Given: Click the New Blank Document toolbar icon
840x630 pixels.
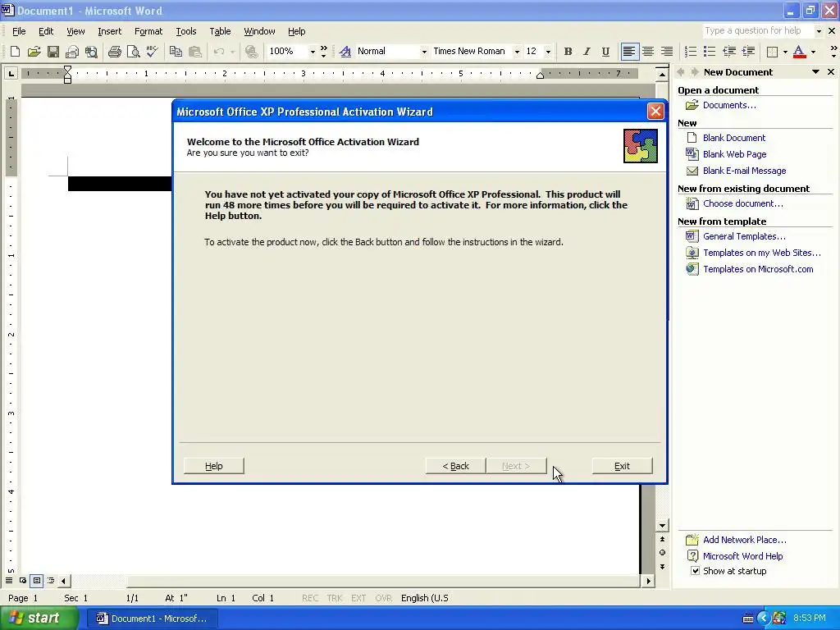Looking at the screenshot, I should click(x=15, y=52).
